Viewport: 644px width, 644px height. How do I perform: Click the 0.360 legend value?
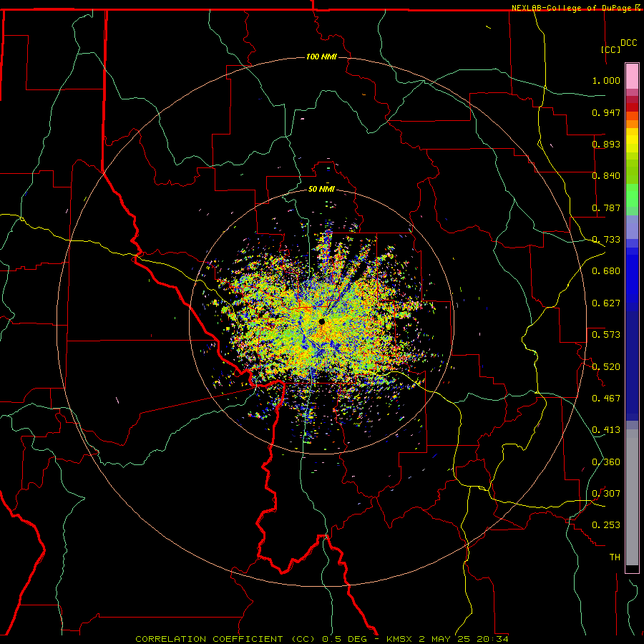606,462
